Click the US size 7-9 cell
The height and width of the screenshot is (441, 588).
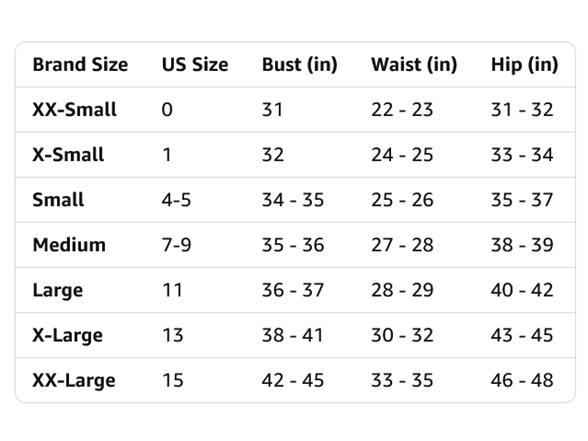pyautogui.click(x=177, y=245)
